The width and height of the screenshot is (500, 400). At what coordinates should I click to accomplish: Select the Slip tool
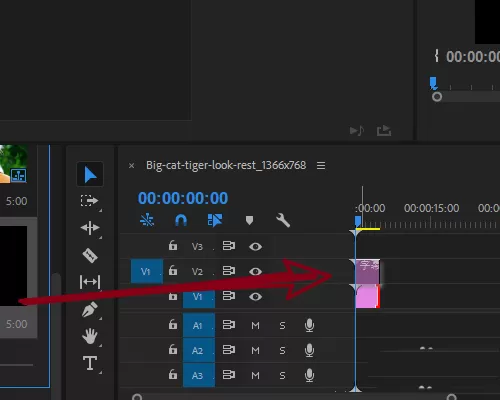[90, 282]
